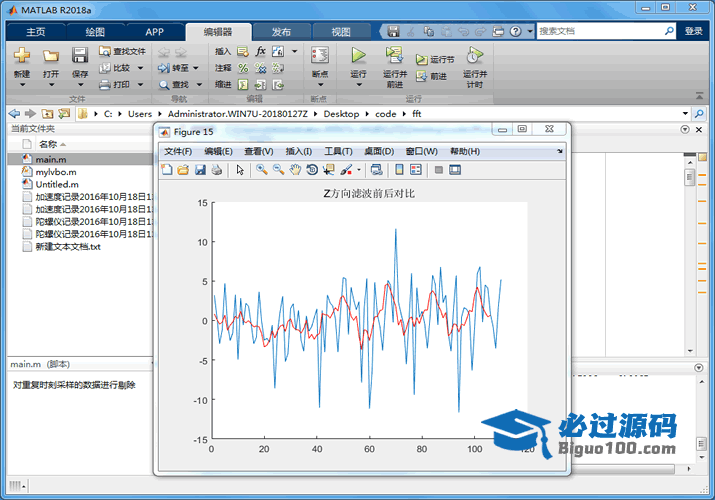
Task: Toggle the Rotate 3D tool in the figure
Action: [x=312, y=170]
